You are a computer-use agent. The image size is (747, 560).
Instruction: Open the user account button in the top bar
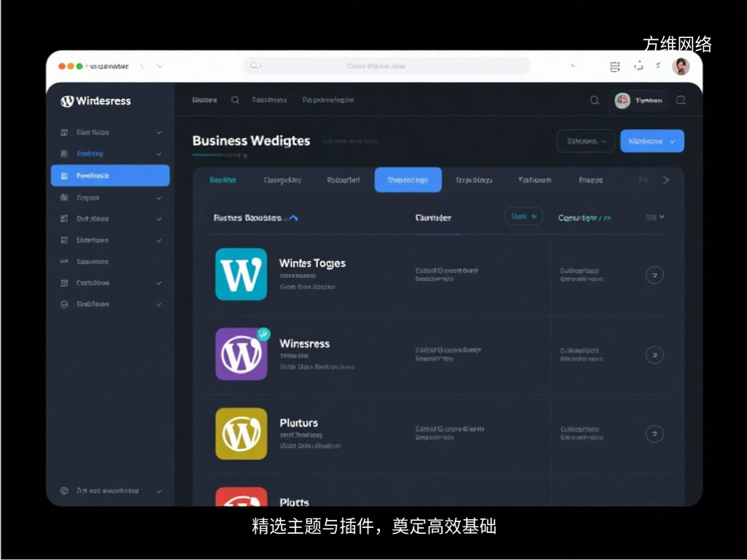(638, 101)
